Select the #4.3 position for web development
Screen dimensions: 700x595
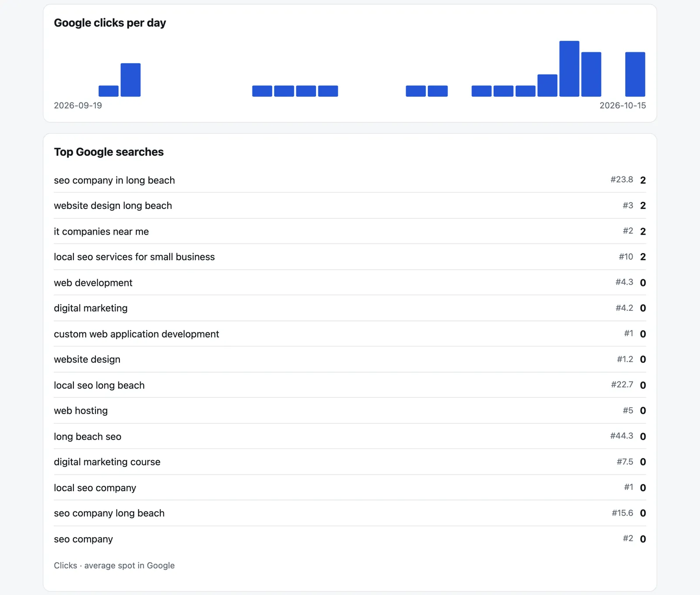(624, 282)
